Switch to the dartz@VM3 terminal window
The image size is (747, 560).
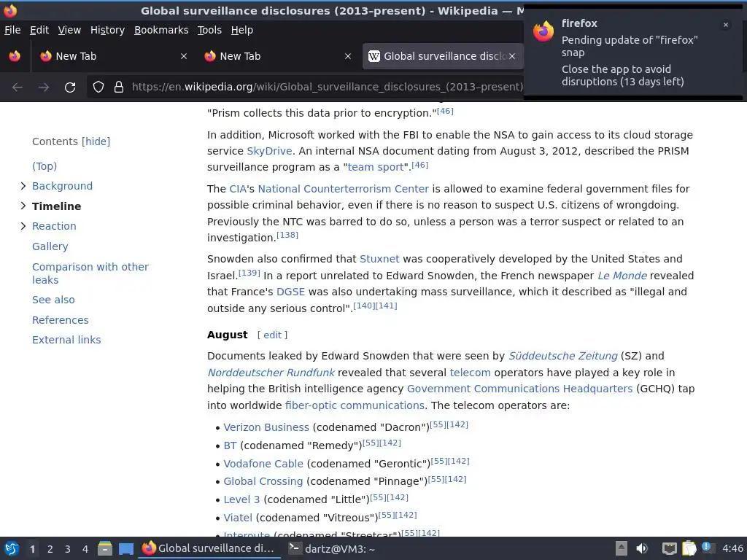click(333, 549)
